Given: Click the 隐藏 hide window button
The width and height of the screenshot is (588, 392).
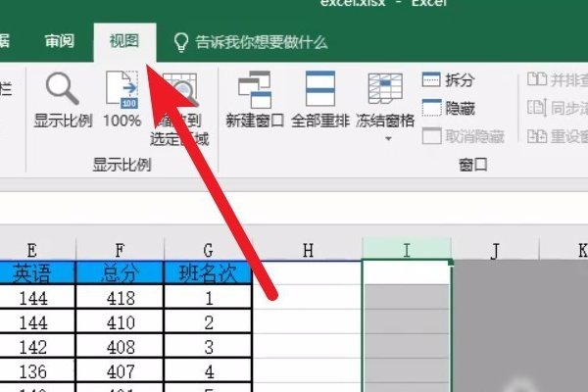Looking at the screenshot, I should [449, 108].
